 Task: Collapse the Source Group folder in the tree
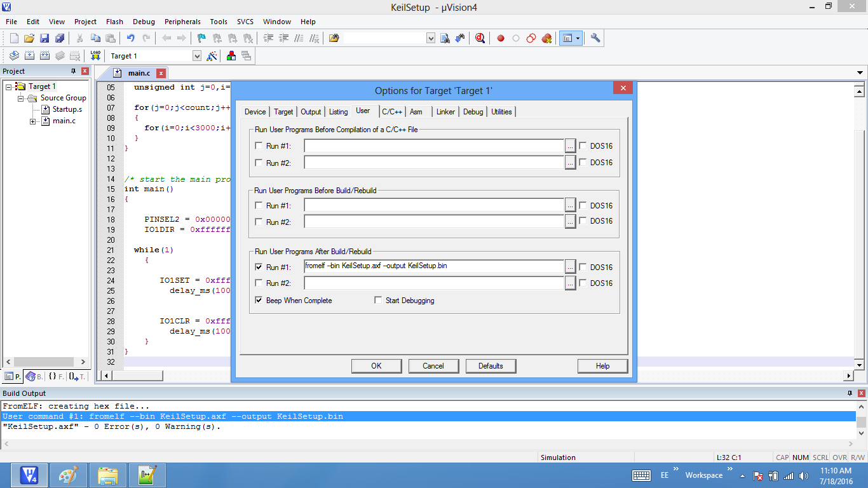21,98
